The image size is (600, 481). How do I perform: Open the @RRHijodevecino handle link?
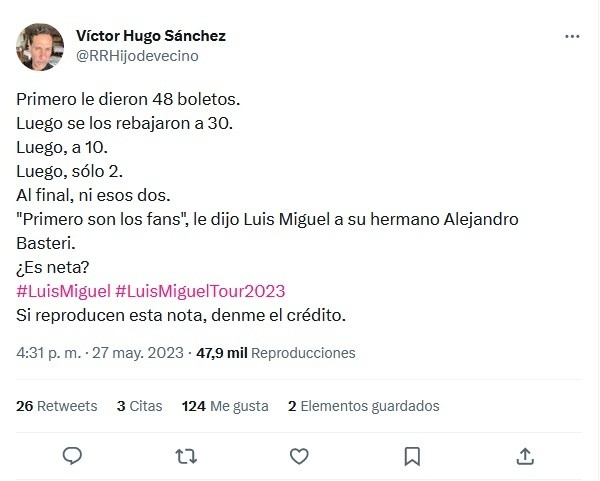pos(137,56)
